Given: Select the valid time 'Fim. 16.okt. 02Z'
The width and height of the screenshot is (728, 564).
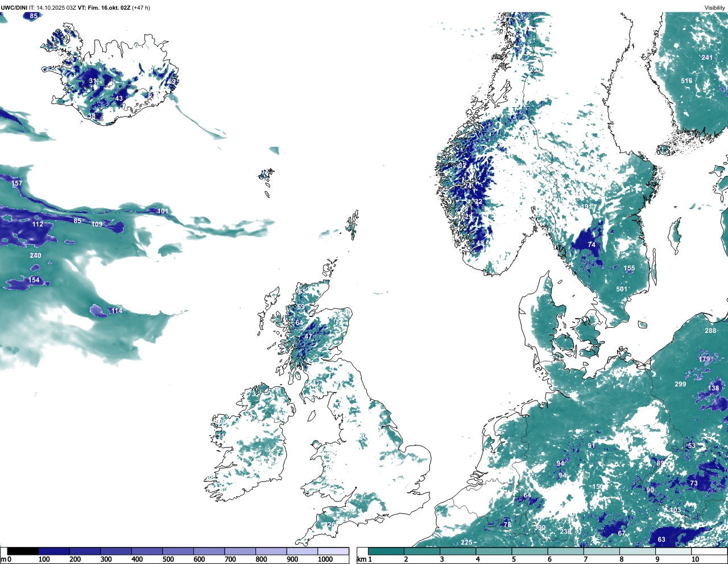Looking at the screenshot, I should (109, 8).
